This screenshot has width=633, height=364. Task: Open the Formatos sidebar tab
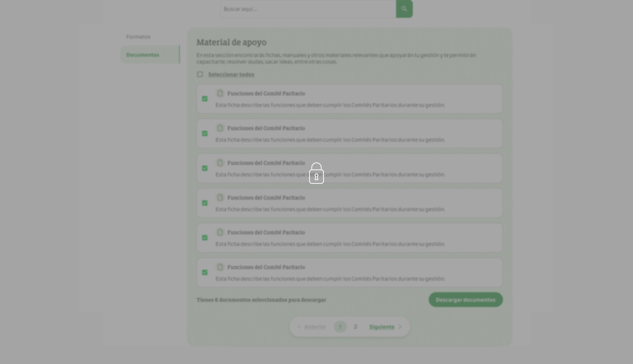point(138,37)
